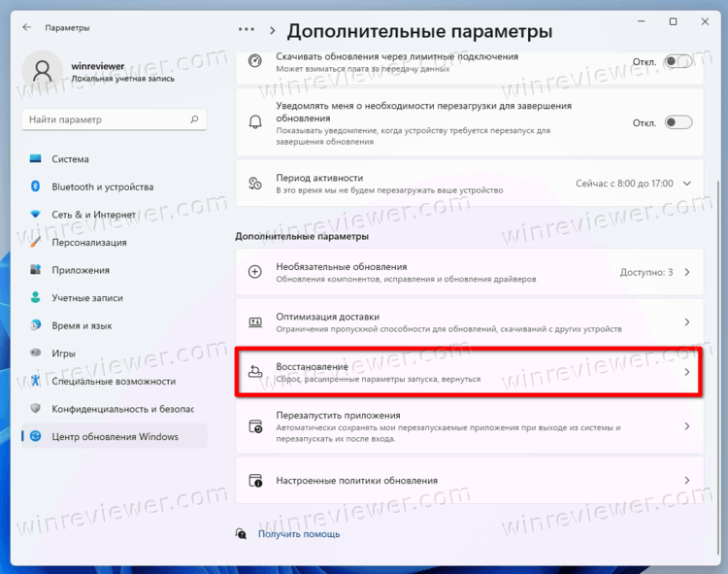The height and width of the screenshot is (574, 728).
Task: Toggle download over metered connections switch
Action: click(x=678, y=61)
